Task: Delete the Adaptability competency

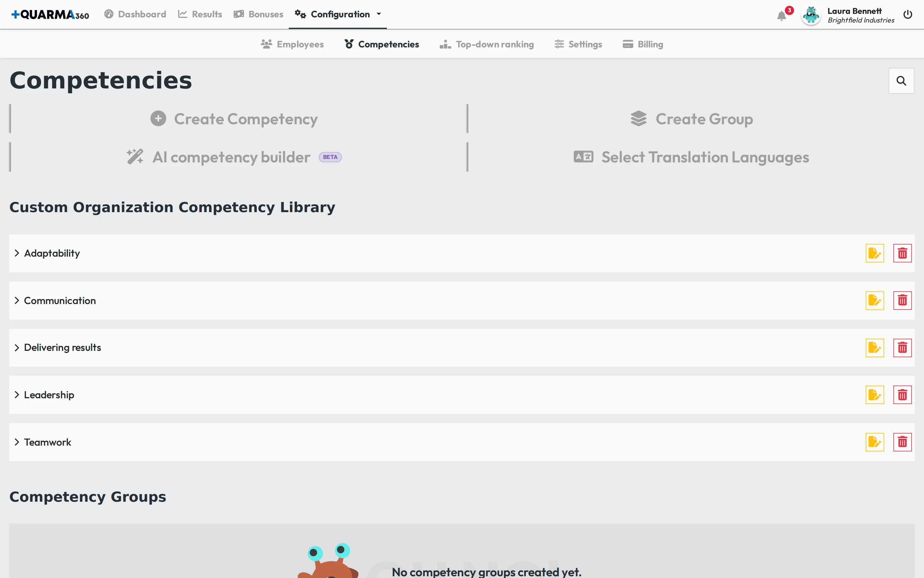Action: click(902, 253)
